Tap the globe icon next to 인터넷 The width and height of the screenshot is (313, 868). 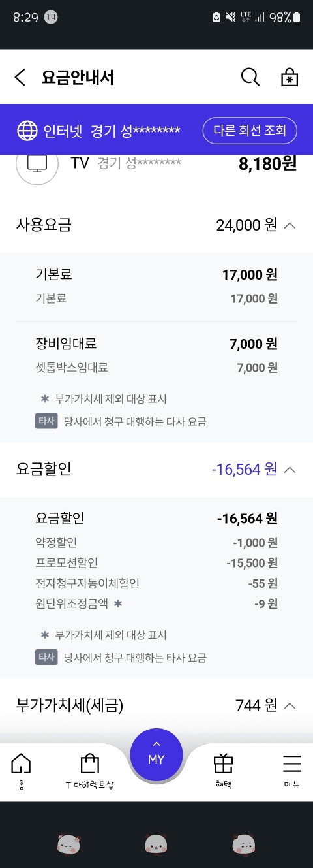pos(27,131)
